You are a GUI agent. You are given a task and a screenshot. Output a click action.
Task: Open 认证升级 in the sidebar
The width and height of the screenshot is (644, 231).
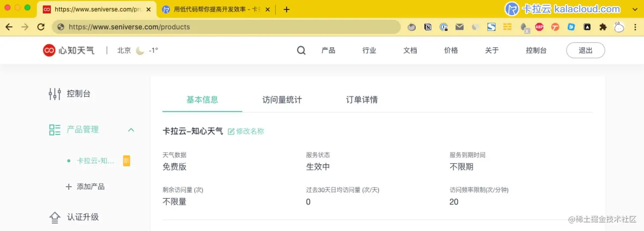tap(83, 217)
